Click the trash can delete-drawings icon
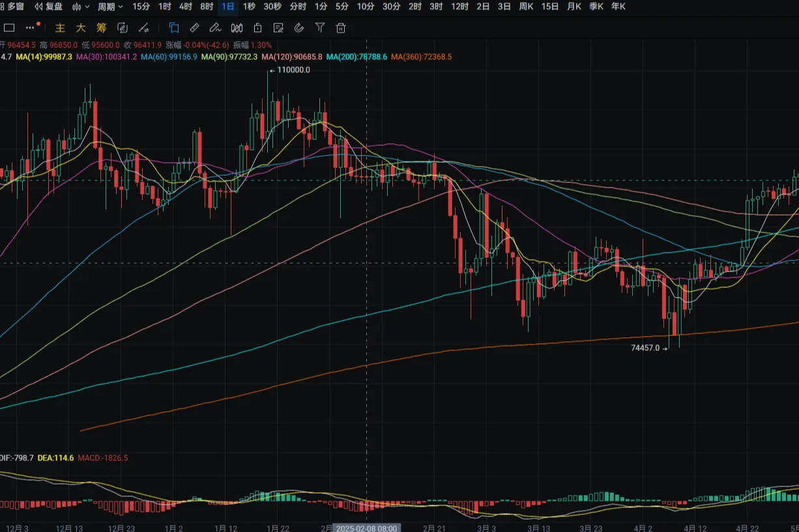Viewport: 799px width, 532px height. point(340,27)
